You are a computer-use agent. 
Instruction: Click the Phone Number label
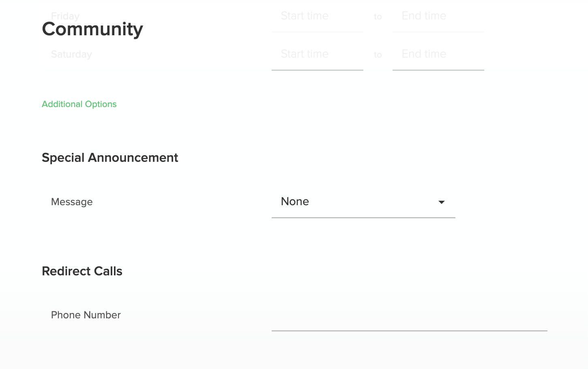(86, 315)
